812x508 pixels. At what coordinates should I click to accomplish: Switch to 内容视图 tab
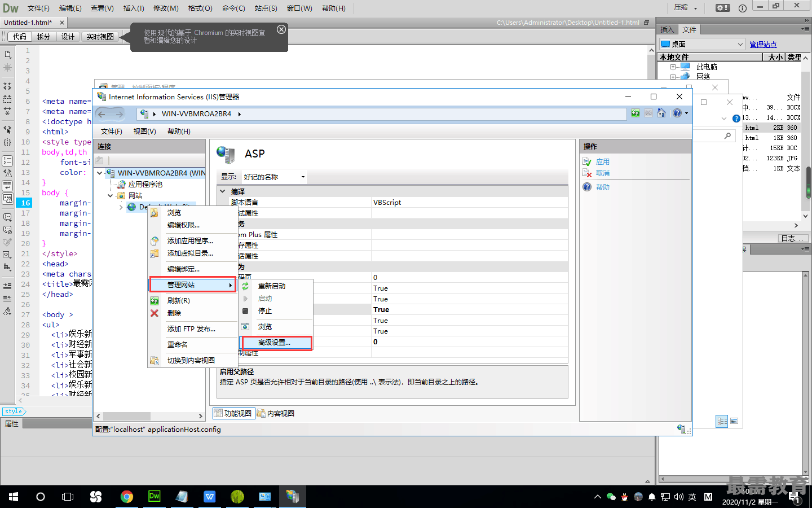click(276, 413)
